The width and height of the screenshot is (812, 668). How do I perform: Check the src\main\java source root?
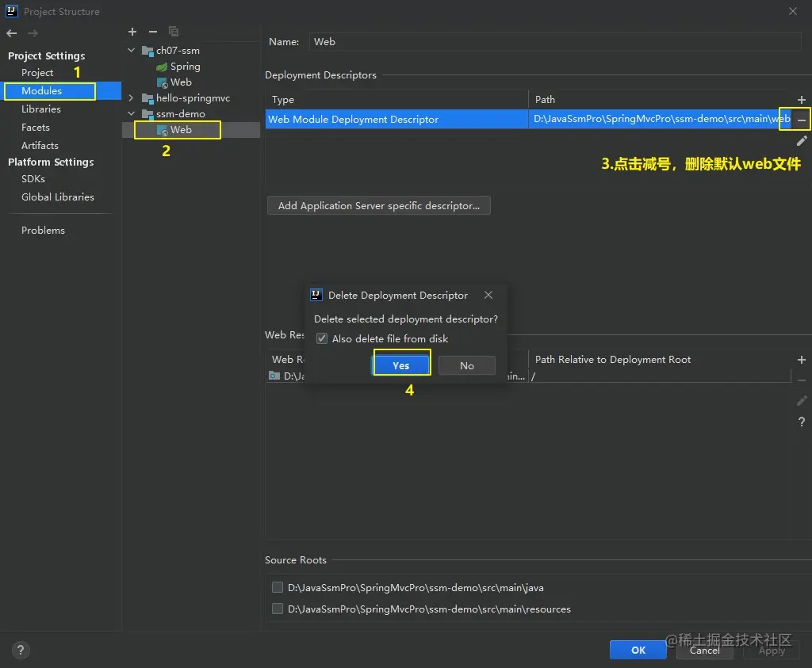click(x=278, y=587)
